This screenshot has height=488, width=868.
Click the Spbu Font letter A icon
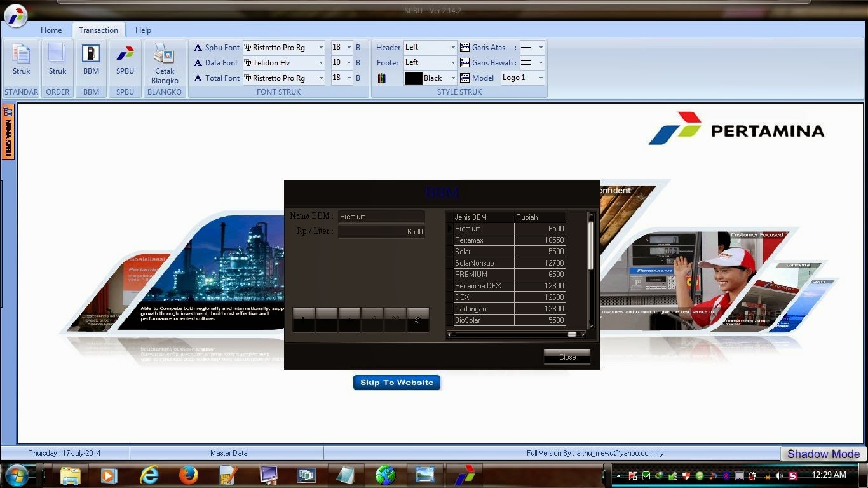198,48
